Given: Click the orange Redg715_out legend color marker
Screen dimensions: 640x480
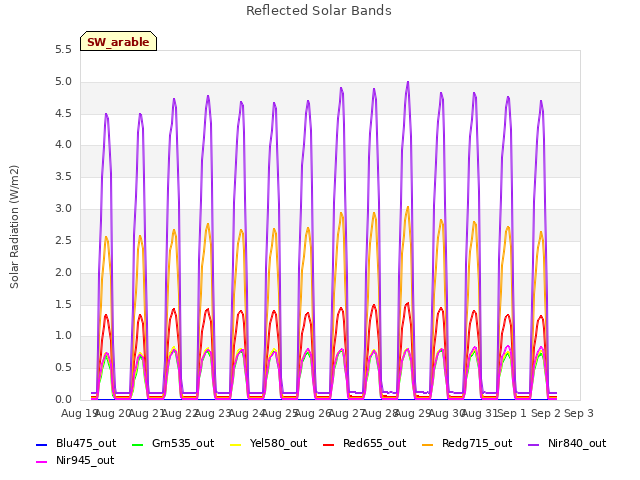Looking at the screenshot, I should tap(428, 444).
